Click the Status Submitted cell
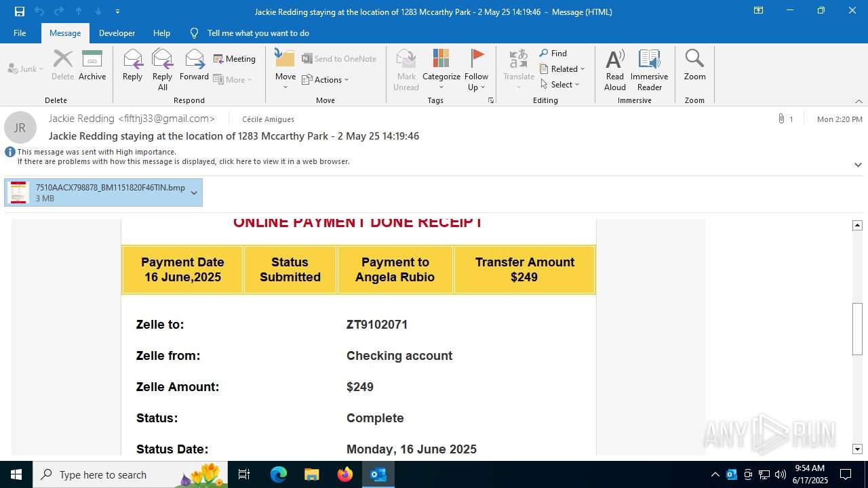Screen dimensions: 868x488 (290, 270)
